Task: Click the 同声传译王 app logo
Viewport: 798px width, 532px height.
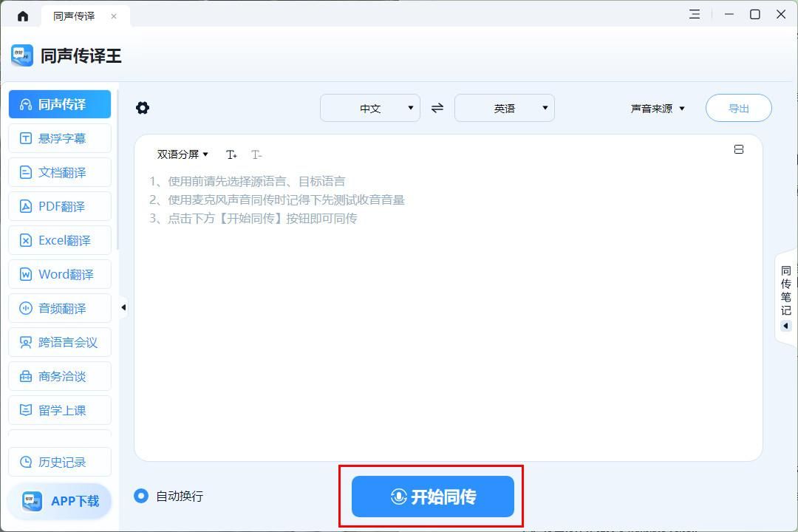Action: tap(22, 55)
